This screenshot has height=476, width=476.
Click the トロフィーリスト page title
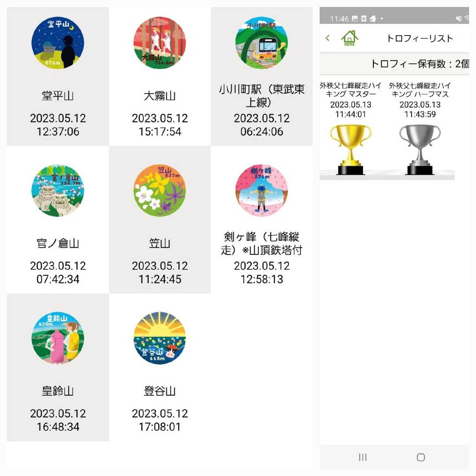[x=419, y=38]
